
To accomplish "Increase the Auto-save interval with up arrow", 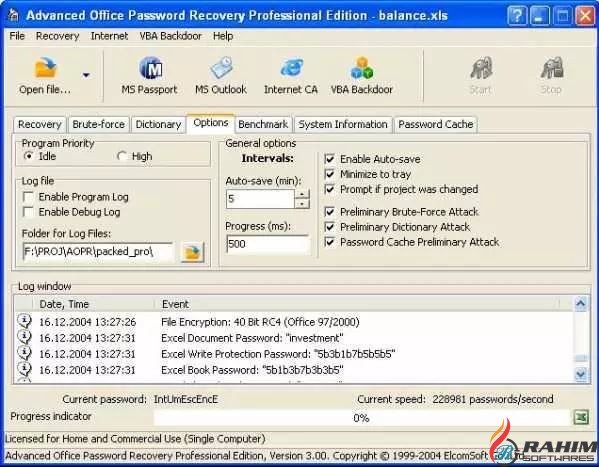I will point(302,194).
